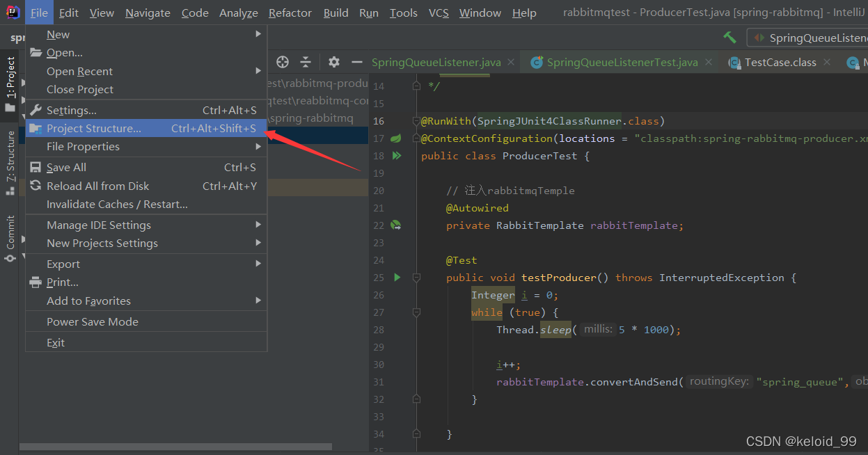Click the run configuration icon beside SpringQueueListener
The height and width of the screenshot is (455, 868).
click(x=759, y=38)
